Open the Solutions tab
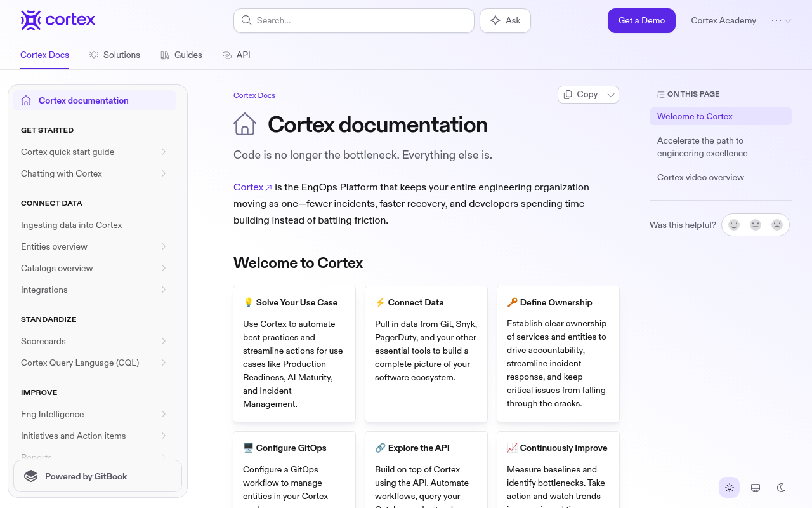 point(115,55)
